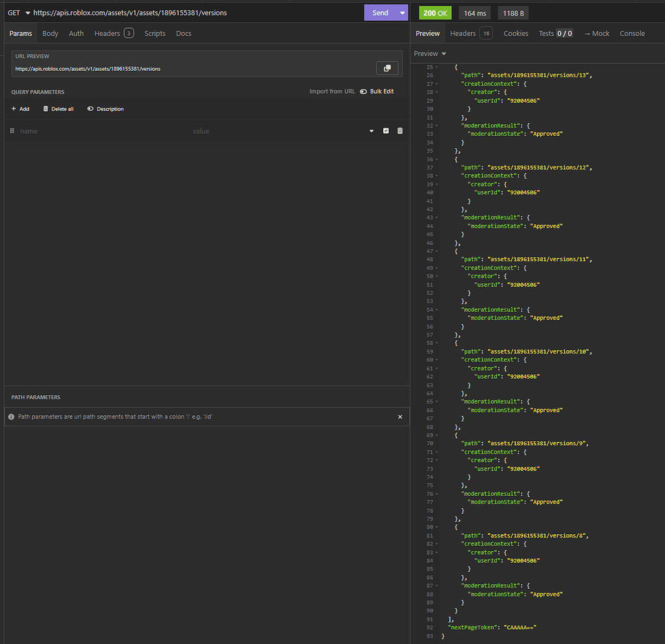Image resolution: width=665 pixels, height=644 pixels.
Task: Click the 200 OK status badge
Action: click(x=435, y=13)
